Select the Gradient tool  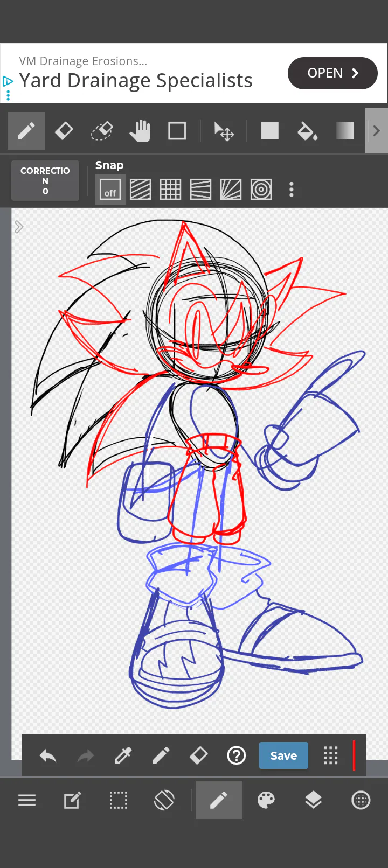coord(345,131)
